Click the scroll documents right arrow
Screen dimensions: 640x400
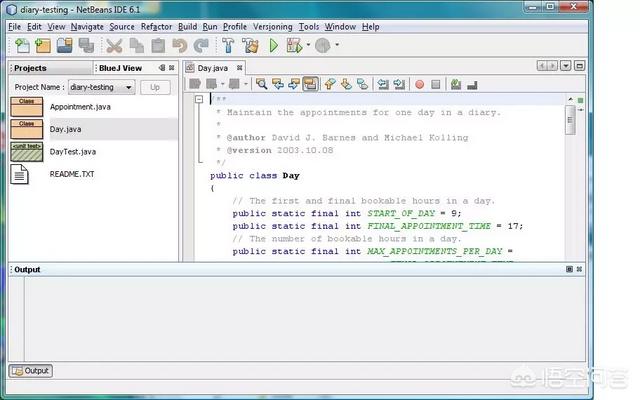coord(552,66)
